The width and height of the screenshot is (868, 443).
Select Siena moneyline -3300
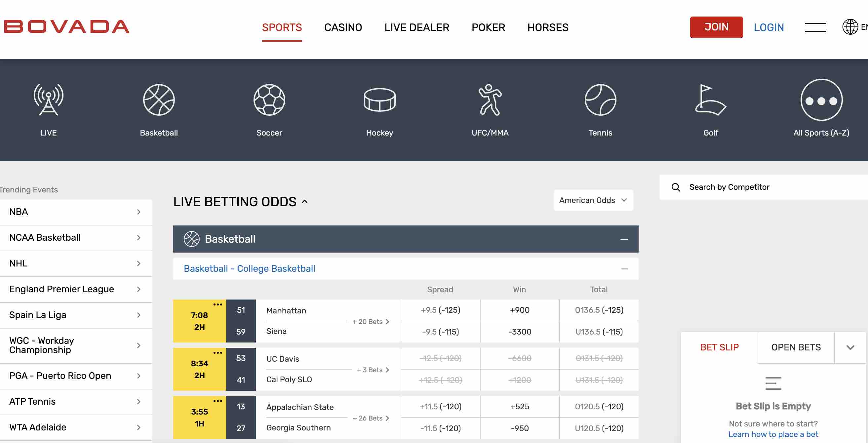pos(520,332)
